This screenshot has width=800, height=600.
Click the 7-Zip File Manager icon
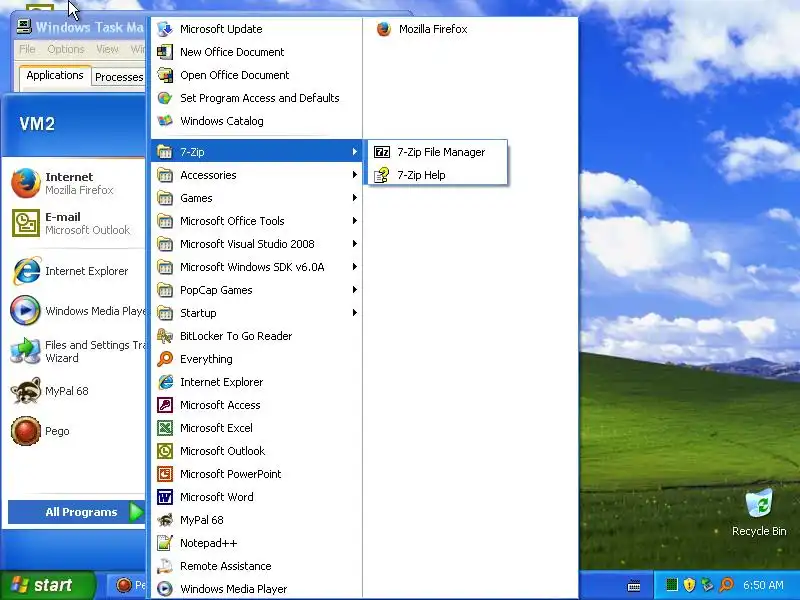pyautogui.click(x=382, y=152)
